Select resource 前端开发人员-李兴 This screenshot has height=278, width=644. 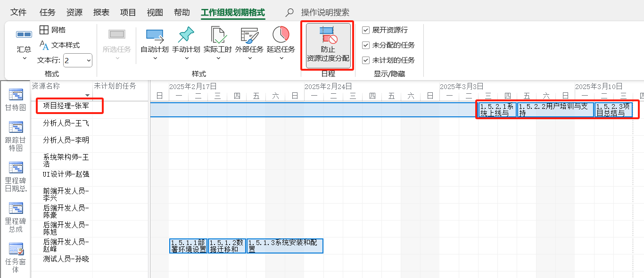(x=66, y=195)
